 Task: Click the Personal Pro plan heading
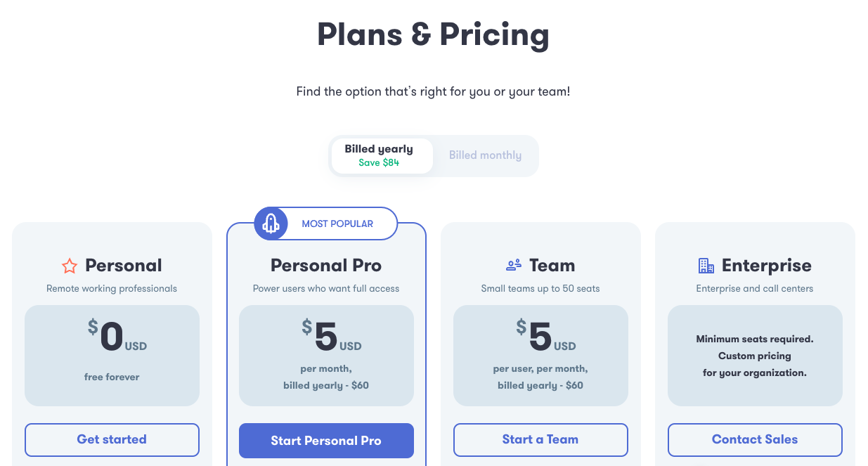tap(326, 265)
